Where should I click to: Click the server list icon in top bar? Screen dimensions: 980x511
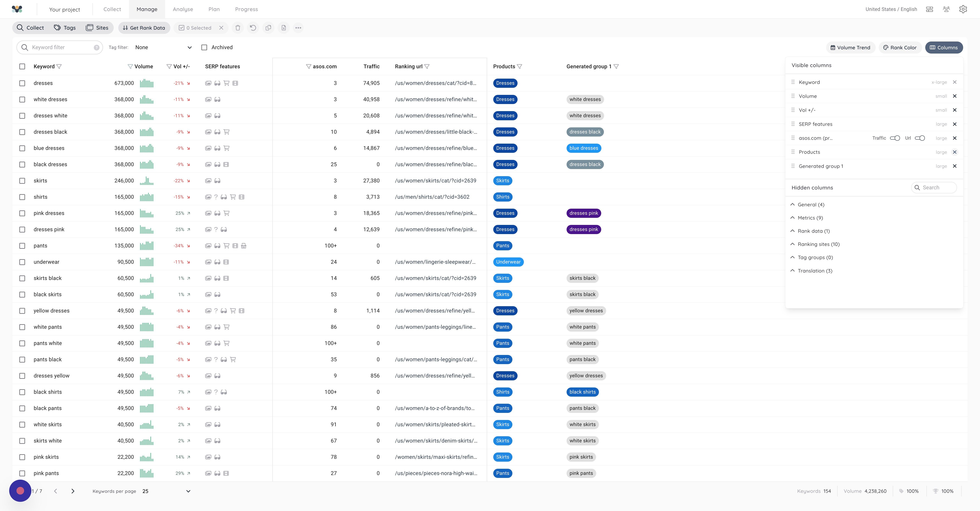929,9
